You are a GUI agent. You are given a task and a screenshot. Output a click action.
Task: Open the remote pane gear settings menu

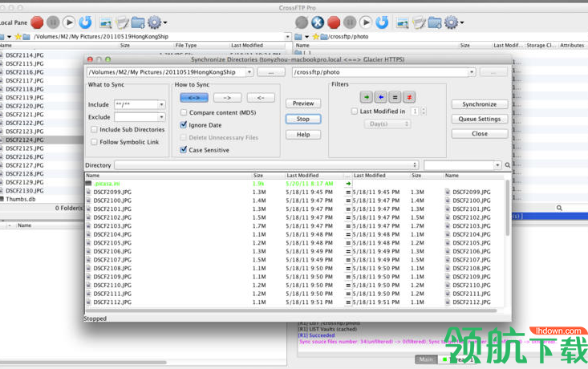pos(453,23)
